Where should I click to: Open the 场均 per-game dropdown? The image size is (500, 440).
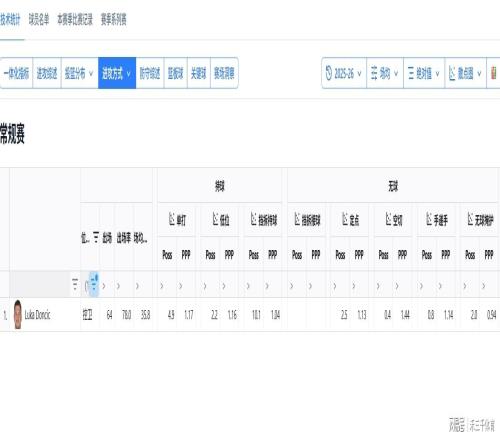click(385, 73)
